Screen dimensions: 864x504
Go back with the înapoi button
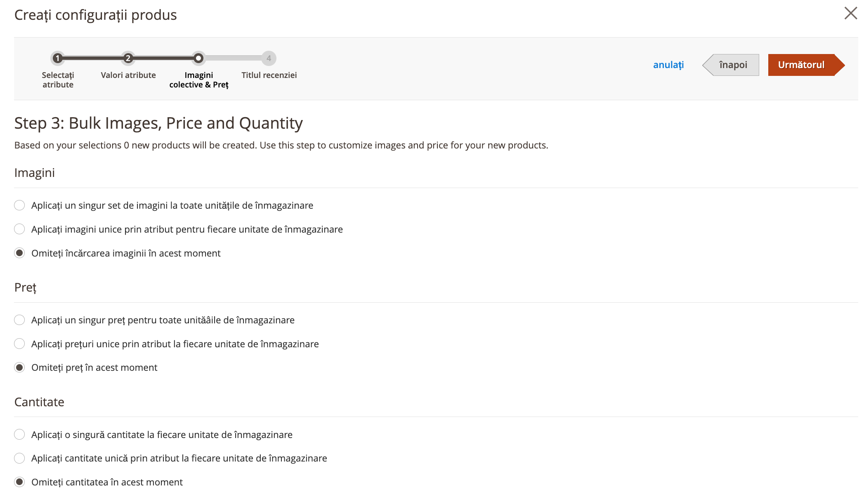pyautogui.click(x=731, y=65)
